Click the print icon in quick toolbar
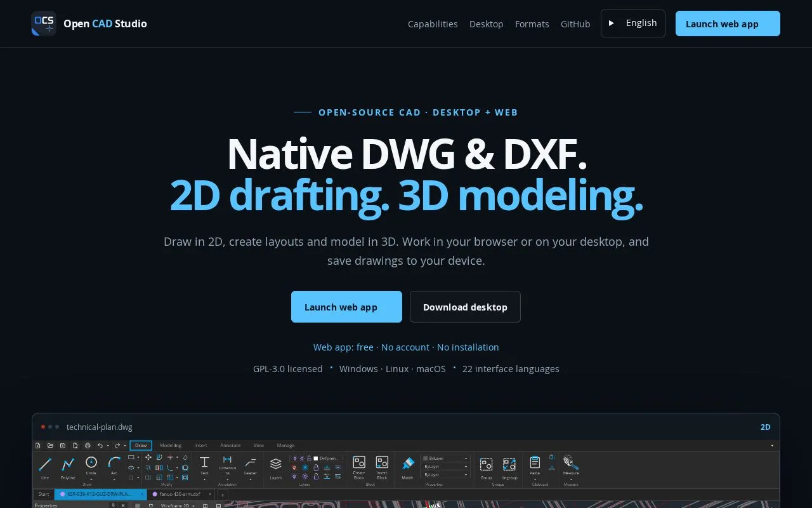The width and height of the screenshot is (812, 508). click(x=88, y=445)
